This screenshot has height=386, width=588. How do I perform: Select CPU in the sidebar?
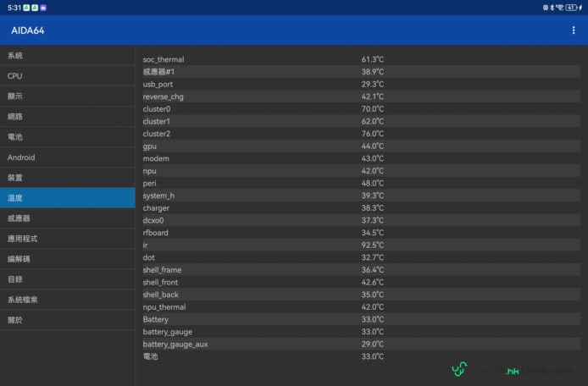pyautogui.click(x=67, y=76)
